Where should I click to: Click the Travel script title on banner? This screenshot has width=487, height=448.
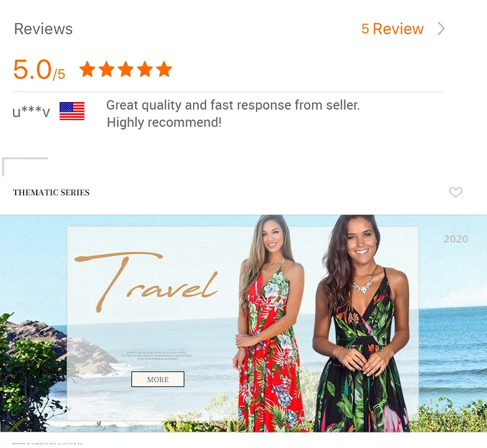[146, 281]
